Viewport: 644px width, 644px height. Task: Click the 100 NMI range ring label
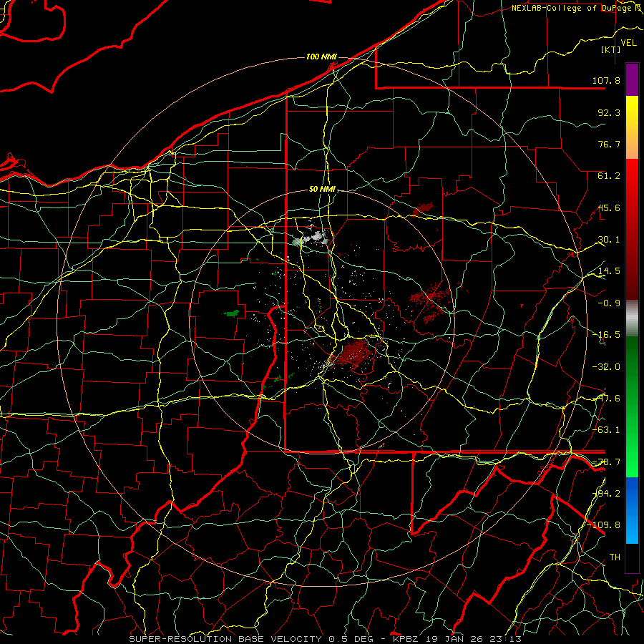tap(321, 57)
